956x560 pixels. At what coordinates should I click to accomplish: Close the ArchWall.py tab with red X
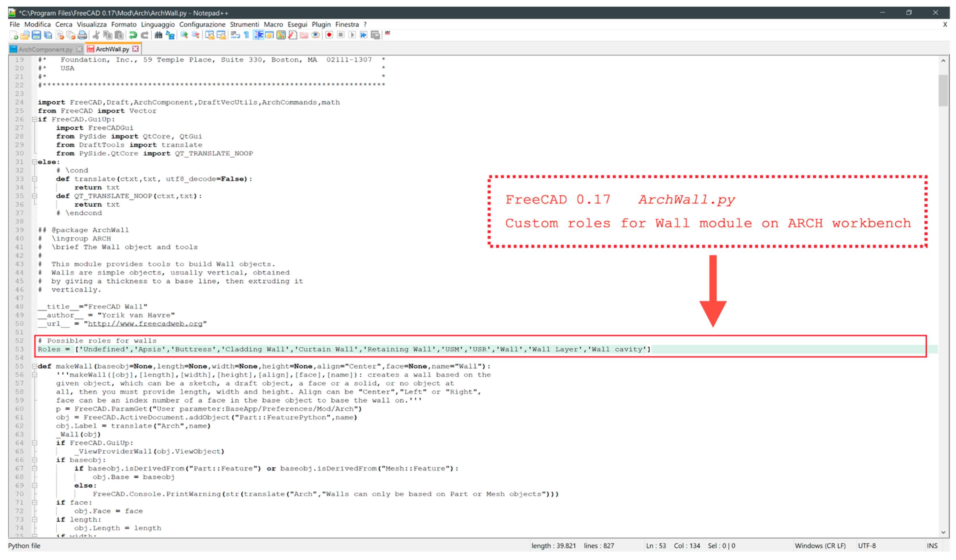[135, 49]
